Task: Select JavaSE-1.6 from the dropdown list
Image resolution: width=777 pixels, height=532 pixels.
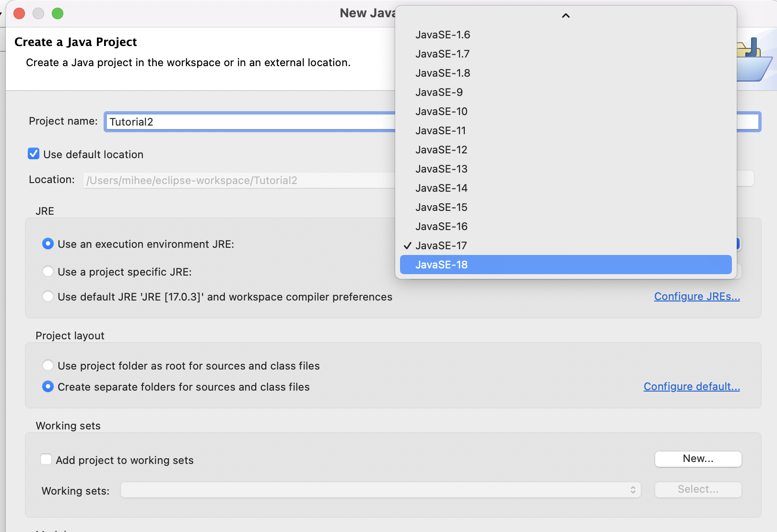Action: pos(565,35)
